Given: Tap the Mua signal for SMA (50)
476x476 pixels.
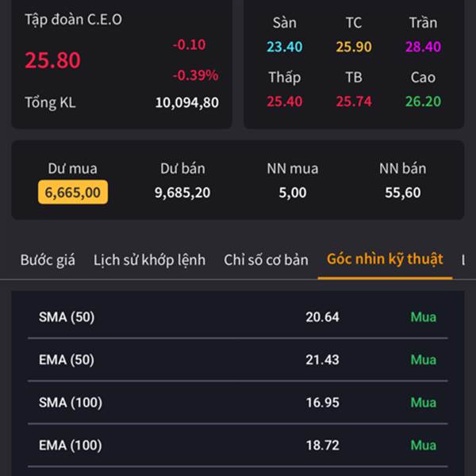Looking at the screenshot, I should point(423,317).
